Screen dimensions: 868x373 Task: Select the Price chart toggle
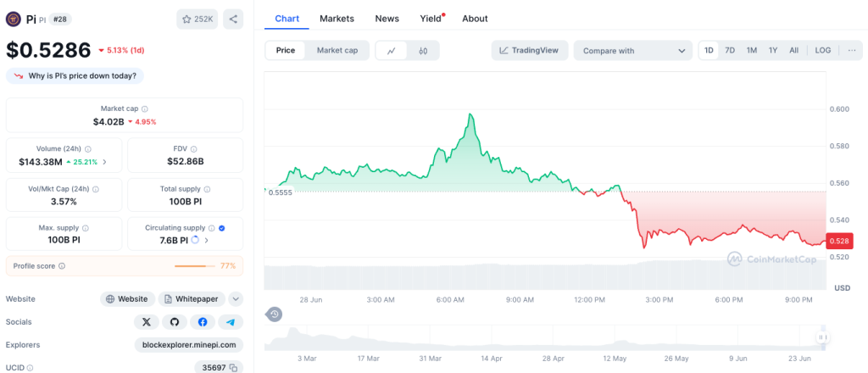click(x=286, y=50)
